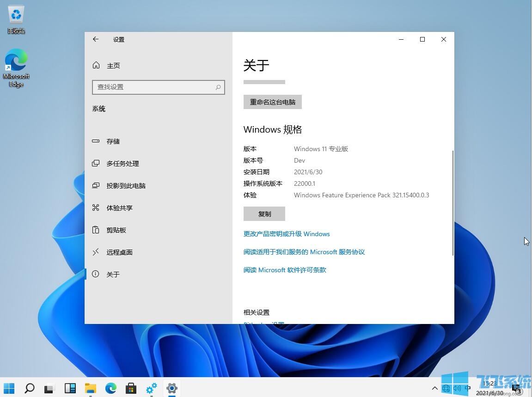Go to the Settings 主页 (Home)
532x397 pixels.
(113, 65)
